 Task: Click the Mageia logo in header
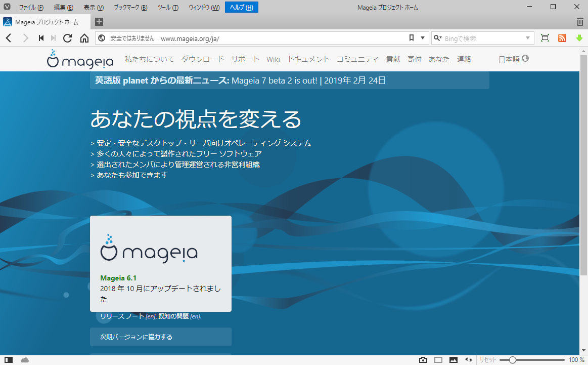(x=80, y=59)
